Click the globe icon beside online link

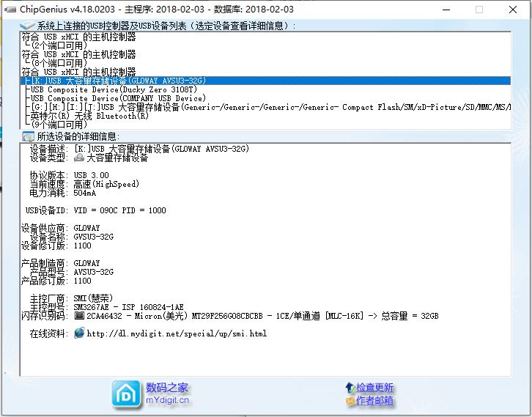pyautogui.click(x=79, y=333)
